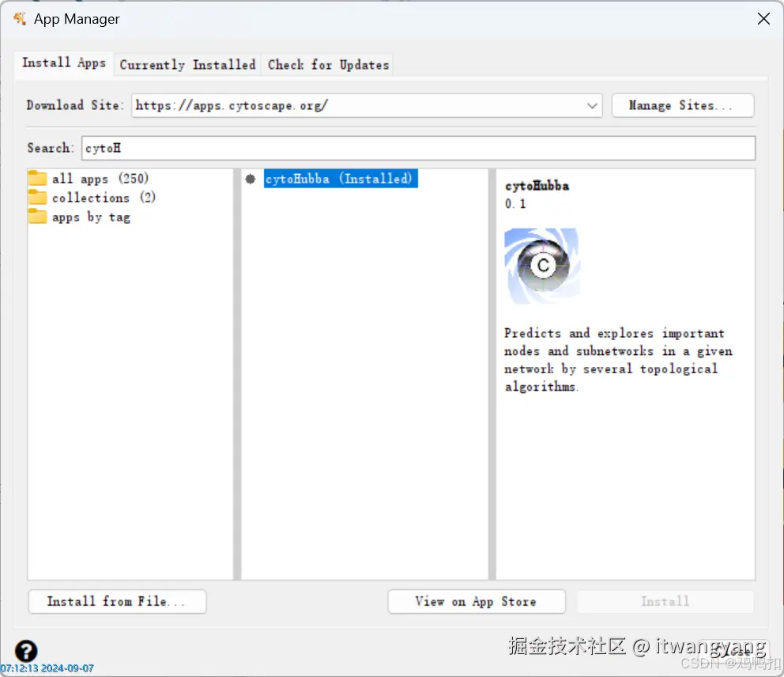Click the all apps folder icon
The width and height of the screenshot is (784, 677).
(37, 178)
